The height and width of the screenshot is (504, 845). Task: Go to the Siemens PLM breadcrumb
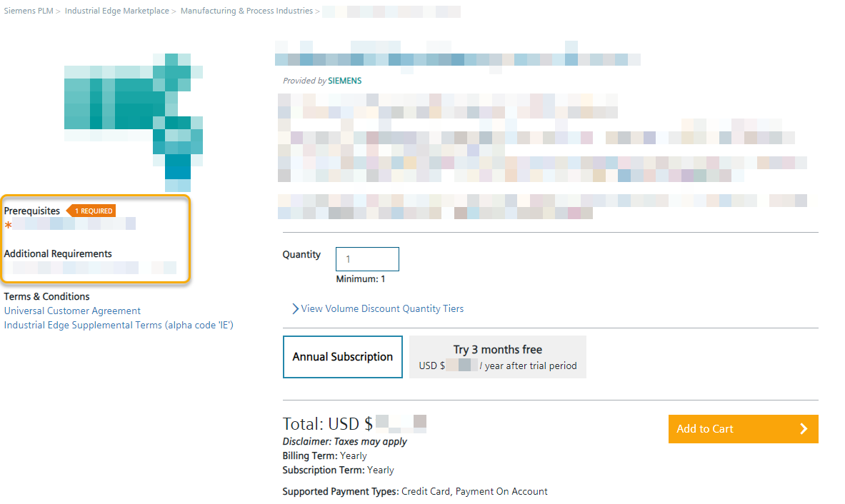(29, 11)
